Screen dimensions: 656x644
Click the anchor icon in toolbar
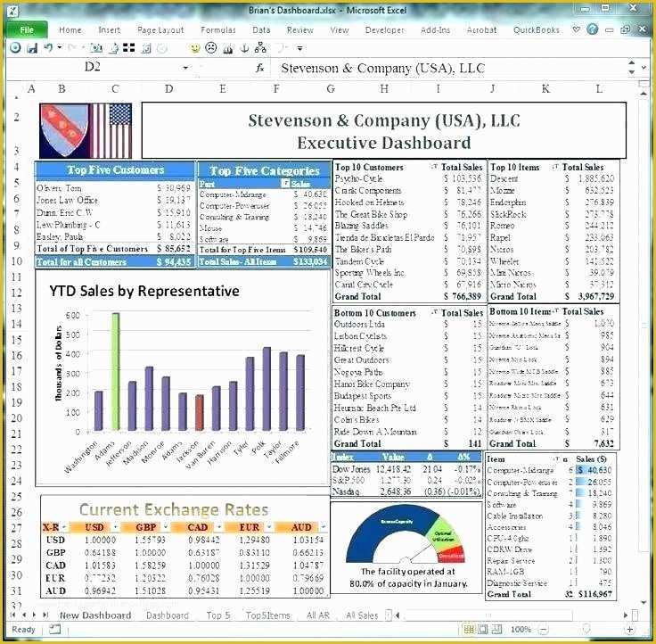tap(244, 48)
